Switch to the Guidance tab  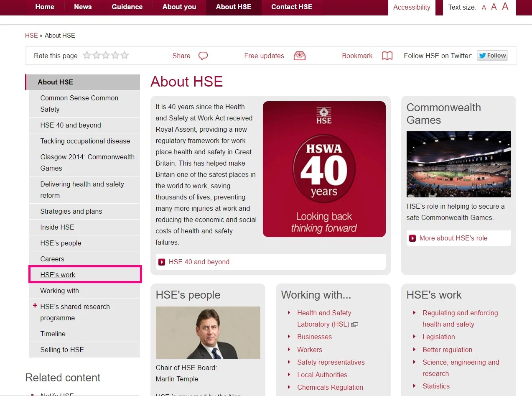[x=127, y=7]
